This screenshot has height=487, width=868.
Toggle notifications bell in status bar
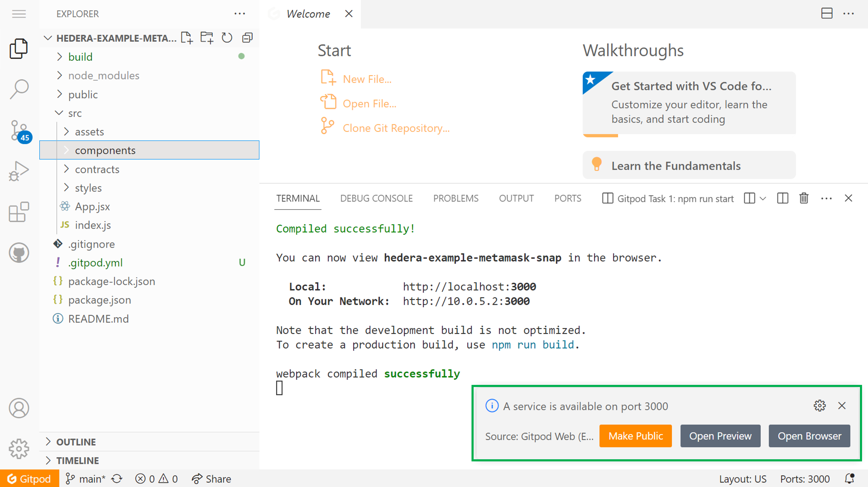[850, 479]
